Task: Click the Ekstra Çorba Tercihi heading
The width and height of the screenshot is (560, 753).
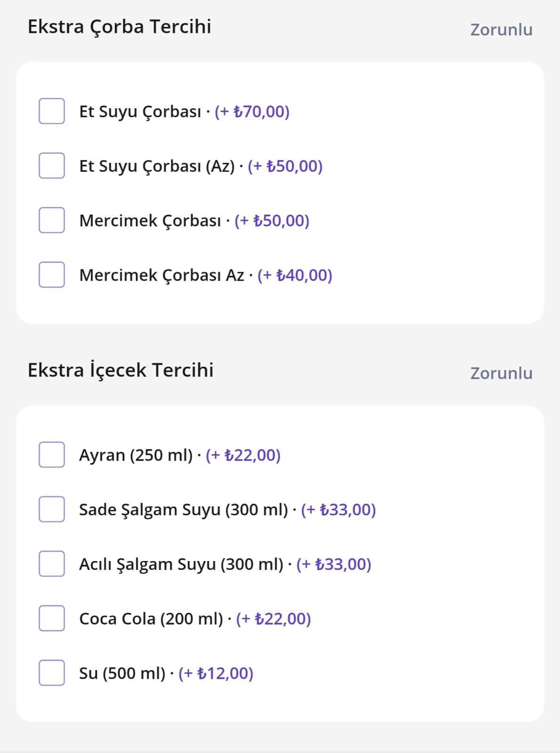Action: pyautogui.click(x=120, y=27)
